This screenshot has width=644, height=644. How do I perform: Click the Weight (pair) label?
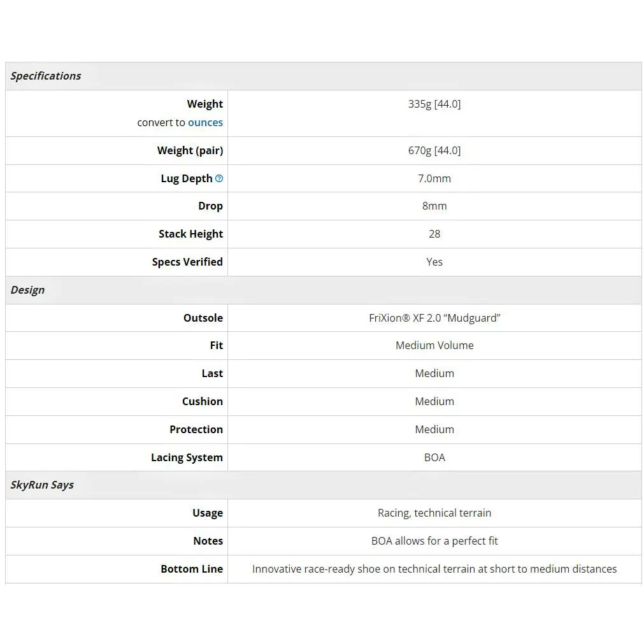coord(190,150)
